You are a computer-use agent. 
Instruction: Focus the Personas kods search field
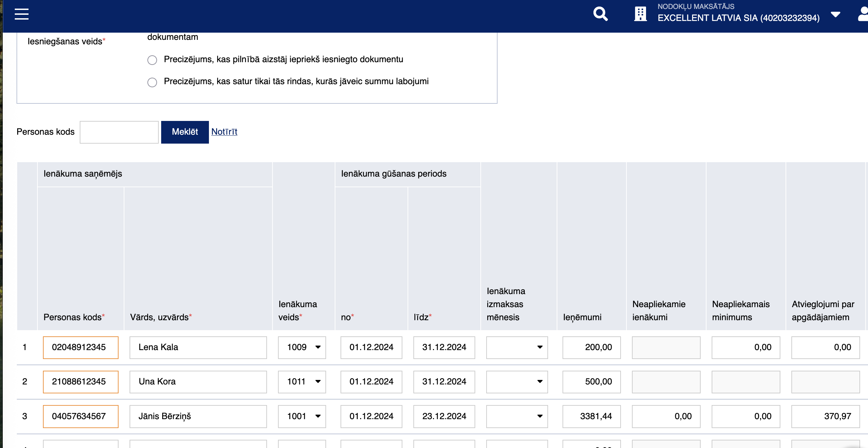coord(119,132)
